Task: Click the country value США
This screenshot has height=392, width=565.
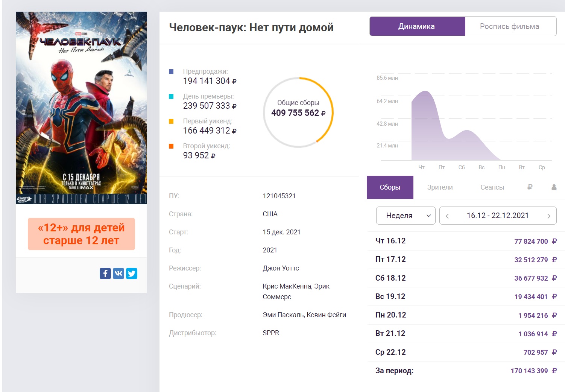Action: (270, 214)
